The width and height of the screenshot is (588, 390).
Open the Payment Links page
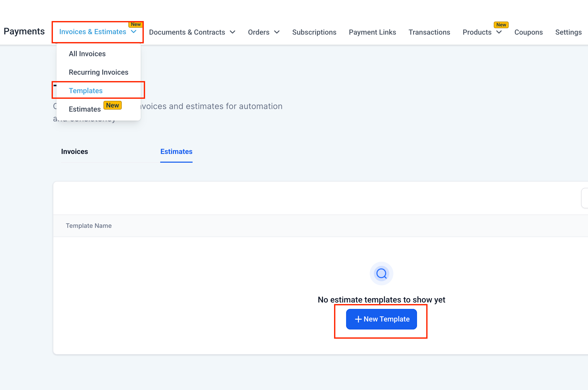372,32
